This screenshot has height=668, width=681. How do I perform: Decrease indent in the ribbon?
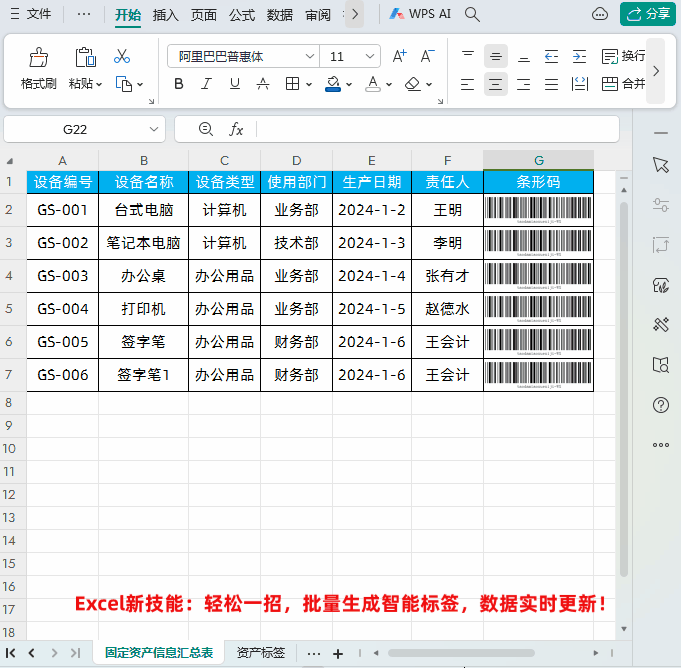click(551, 56)
